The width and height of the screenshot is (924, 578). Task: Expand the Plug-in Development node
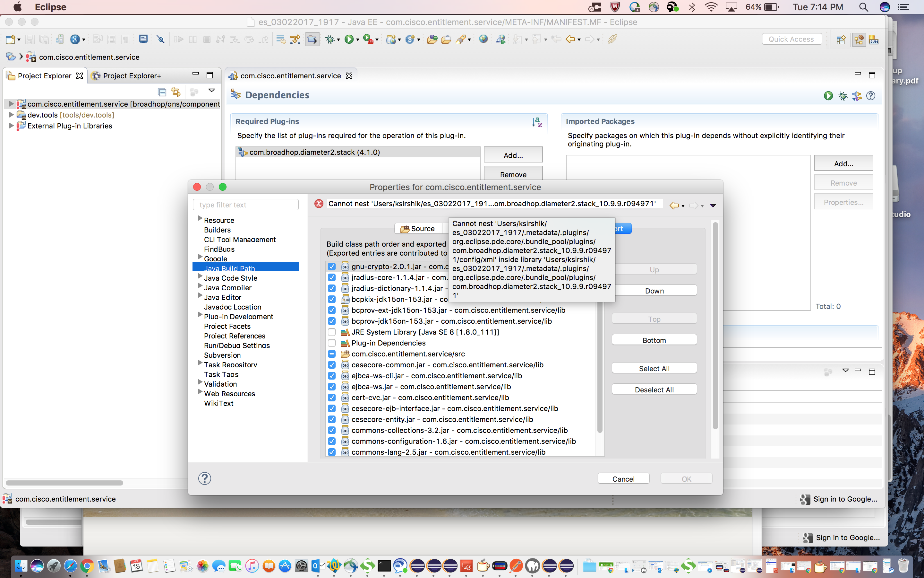(200, 315)
